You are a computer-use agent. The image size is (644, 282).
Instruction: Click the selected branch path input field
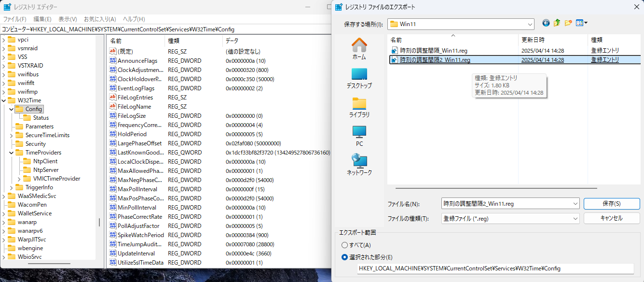click(495, 268)
